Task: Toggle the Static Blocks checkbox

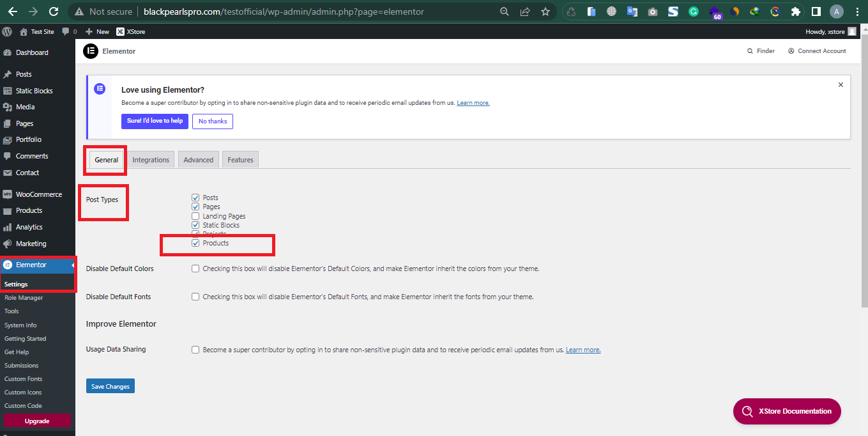Action: point(195,225)
